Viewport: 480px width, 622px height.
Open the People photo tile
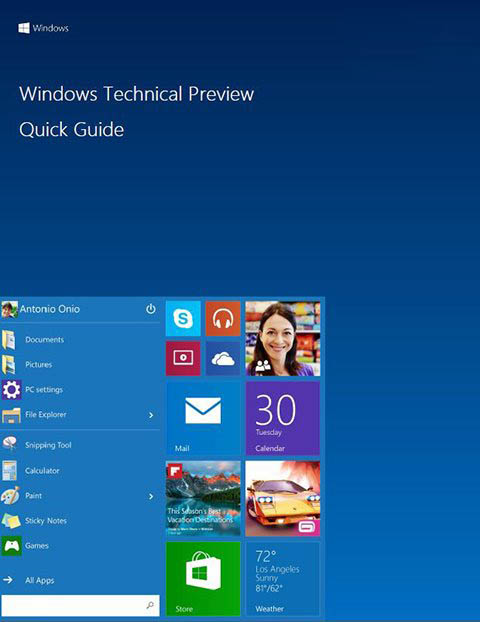point(283,338)
